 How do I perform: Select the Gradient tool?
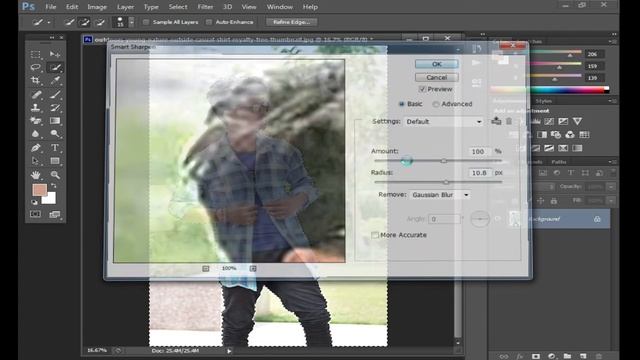55,121
